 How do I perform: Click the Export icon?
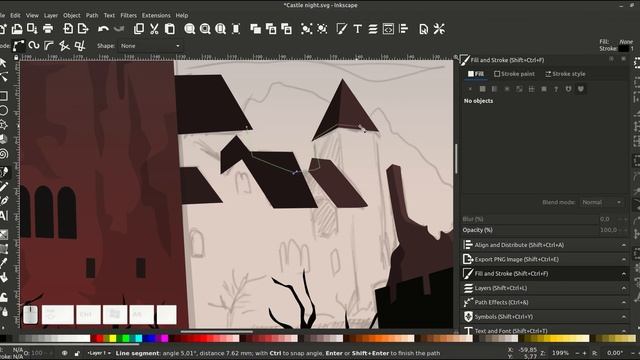(x=83, y=29)
